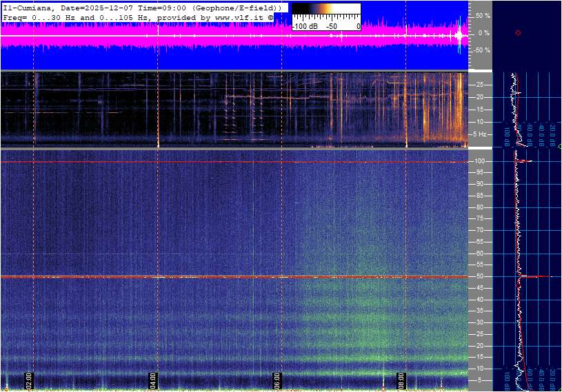562x392 pixels.
Task: Click the 0 % amplitude axis label
Action: pyautogui.click(x=483, y=32)
